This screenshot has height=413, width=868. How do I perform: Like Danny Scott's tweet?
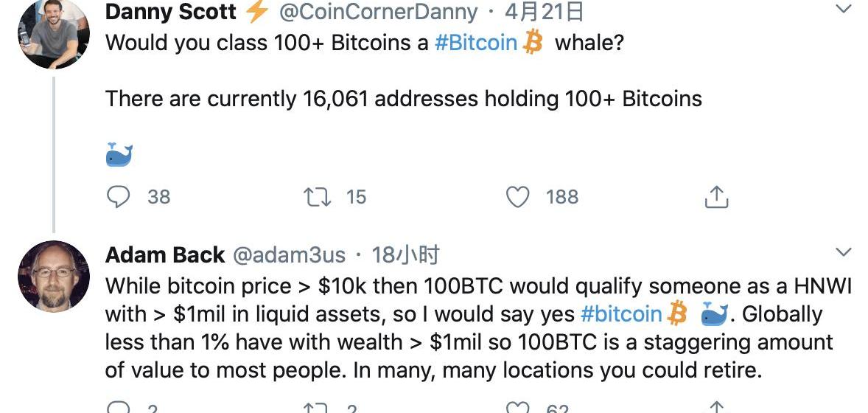tap(519, 197)
